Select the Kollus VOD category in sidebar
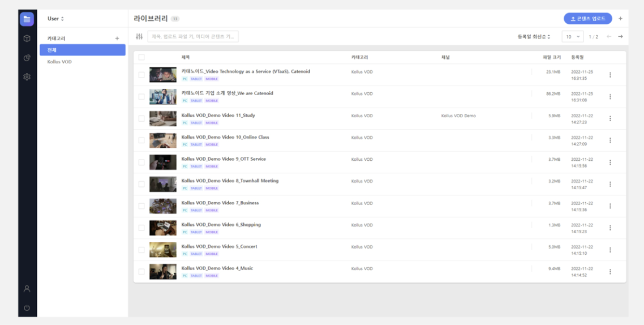The height and width of the screenshot is (325, 644). click(x=59, y=62)
